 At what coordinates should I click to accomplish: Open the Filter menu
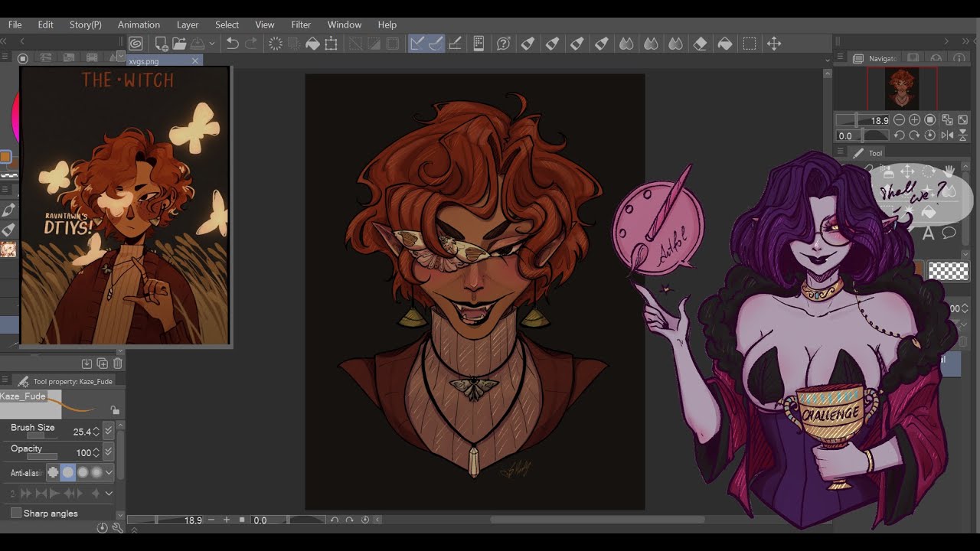pos(301,24)
